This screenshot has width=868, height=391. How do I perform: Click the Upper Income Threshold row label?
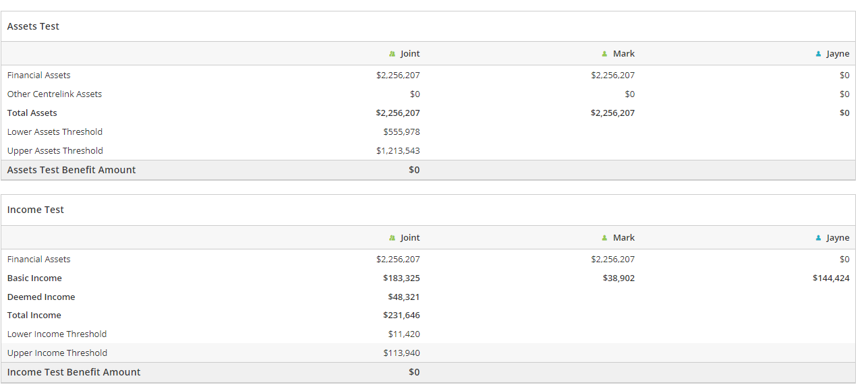pyautogui.click(x=57, y=353)
